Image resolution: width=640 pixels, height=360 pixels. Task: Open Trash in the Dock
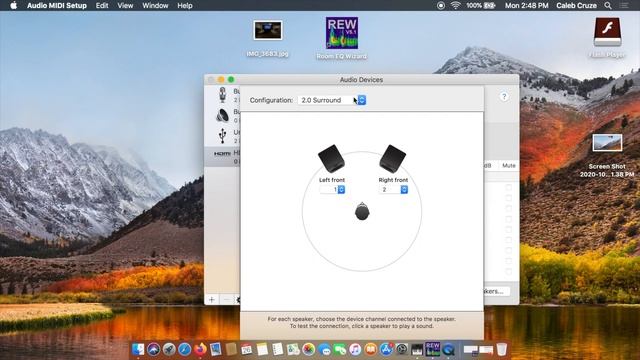tap(502, 349)
